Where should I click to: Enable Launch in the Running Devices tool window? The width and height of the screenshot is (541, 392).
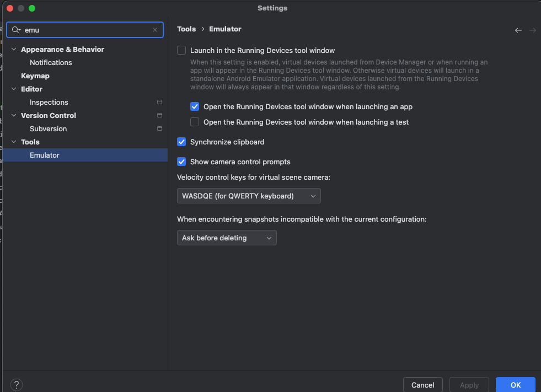pos(181,50)
